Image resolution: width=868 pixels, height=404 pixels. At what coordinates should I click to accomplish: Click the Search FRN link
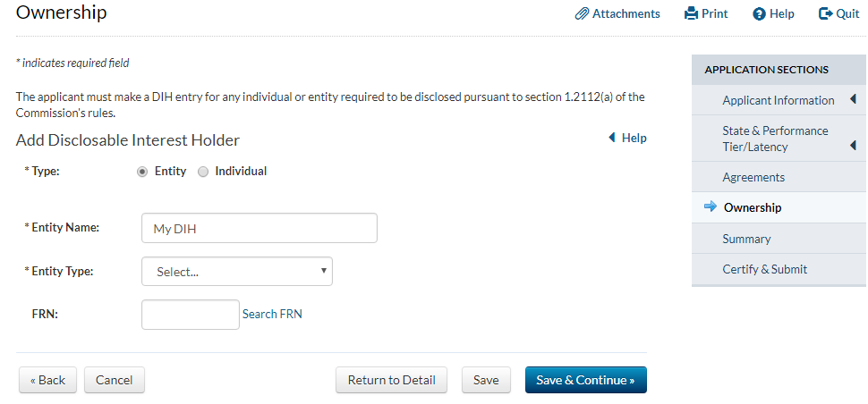click(272, 314)
